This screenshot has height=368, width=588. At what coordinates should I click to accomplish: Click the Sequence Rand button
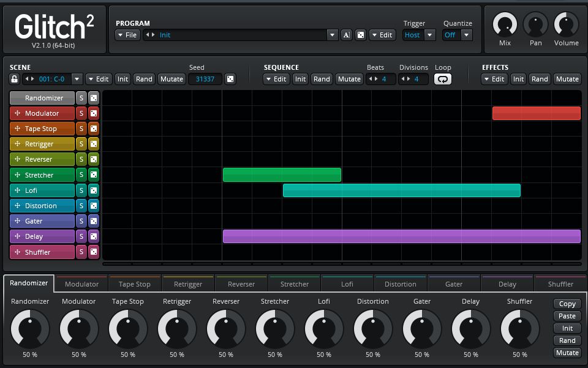tap(322, 79)
